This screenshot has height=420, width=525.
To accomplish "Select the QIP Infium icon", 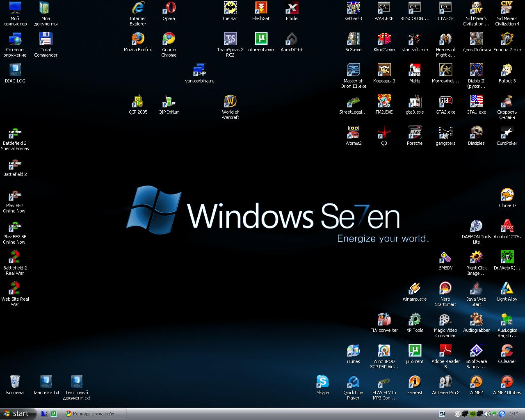I will (169, 101).
